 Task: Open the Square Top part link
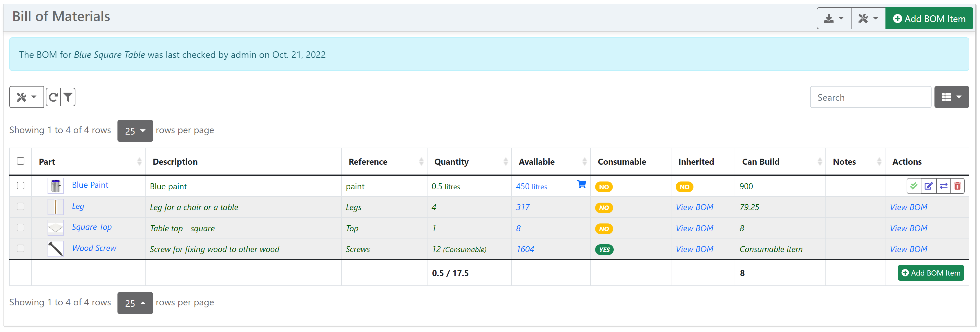point(92,227)
